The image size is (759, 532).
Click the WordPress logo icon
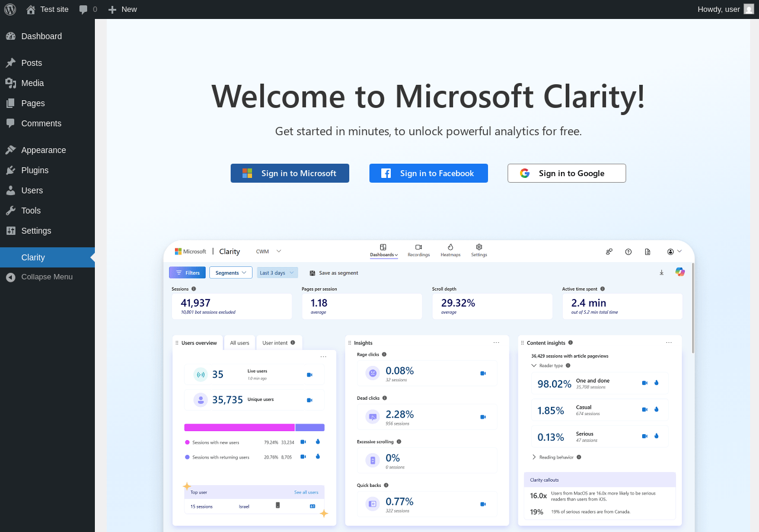10,9
